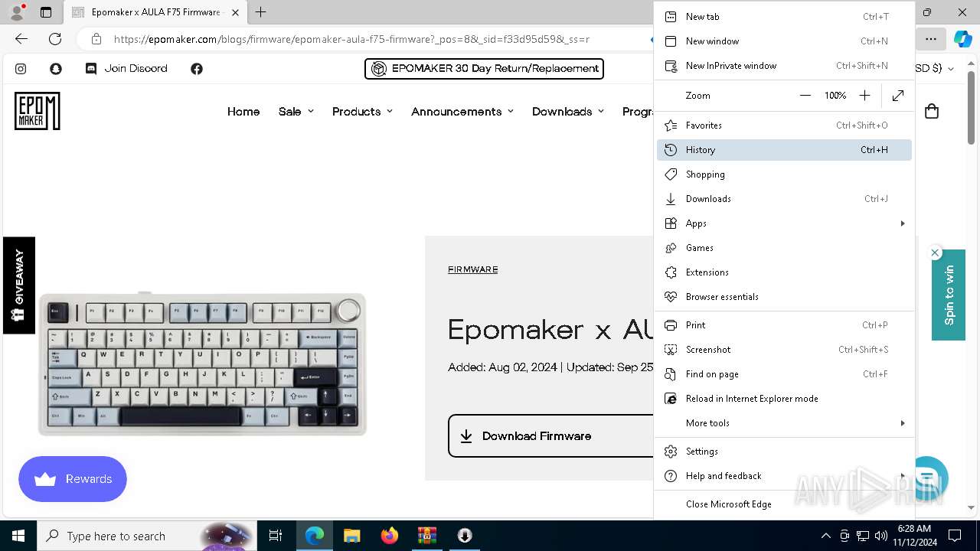Viewport: 980px width, 551px height.
Task: Expand the Apps submenu arrow
Action: [903, 223]
